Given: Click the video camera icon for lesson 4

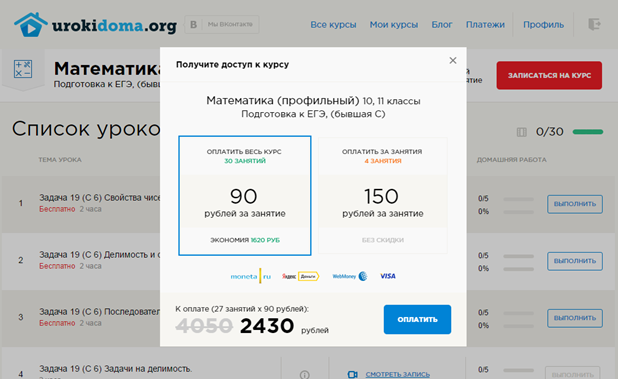Looking at the screenshot, I should pyautogui.click(x=353, y=374).
